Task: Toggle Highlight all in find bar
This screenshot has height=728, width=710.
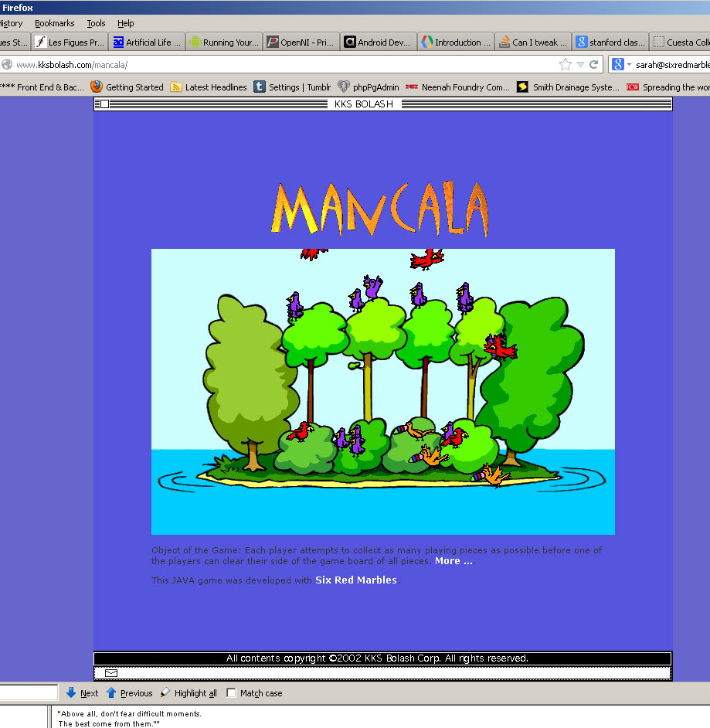Action: (x=189, y=693)
